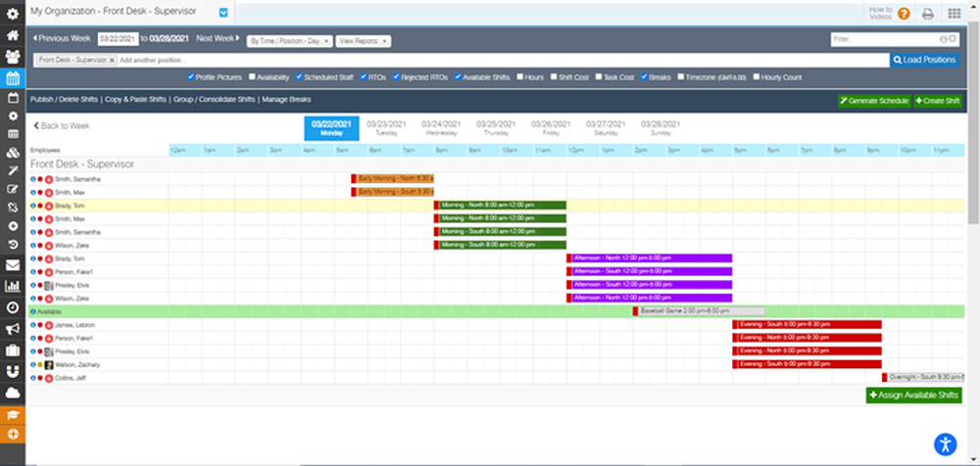This screenshot has height=466, width=980.
Task: Switch to 03/24/2021 Wednesday tab
Action: pos(441,128)
